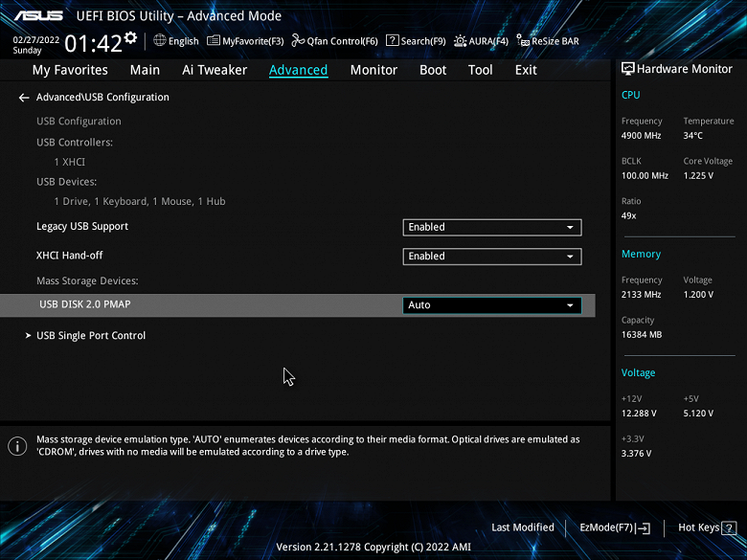Image resolution: width=747 pixels, height=560 pixels.
Task: Click Advanced\USB Configuration breadcrumb
Action: tap(102, 97)
